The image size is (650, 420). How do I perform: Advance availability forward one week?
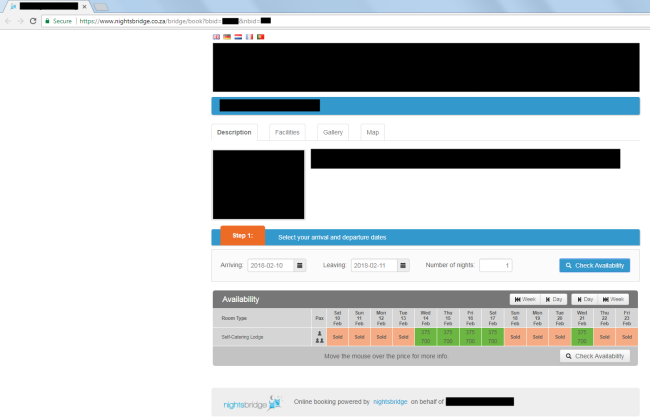tap(613, 299)
